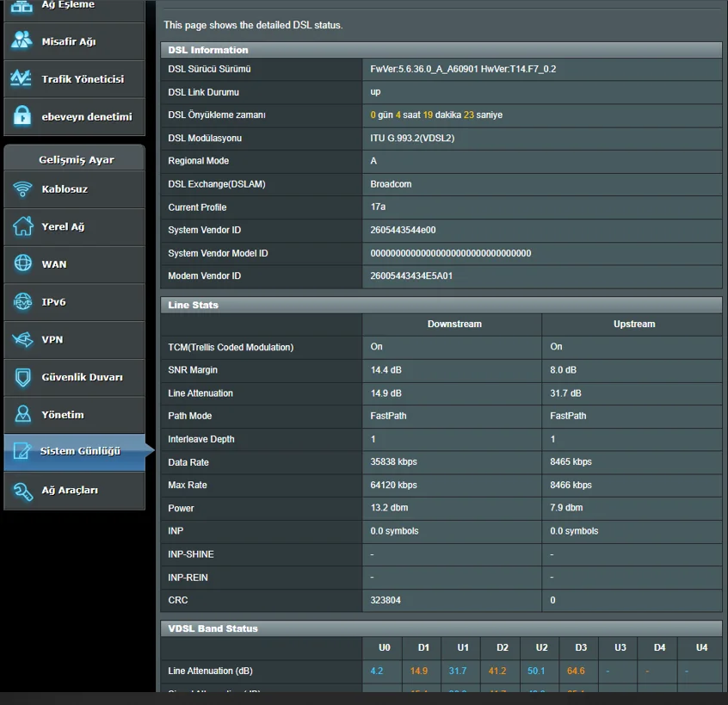The image size is (728, 705).
Task: Open the Ağ Araçları menu item
Action: [x=70, y=490]
